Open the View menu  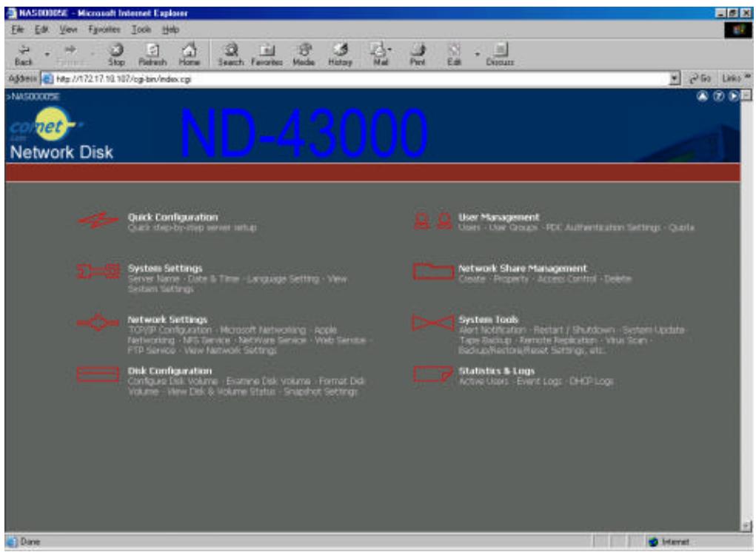(68, 30)
